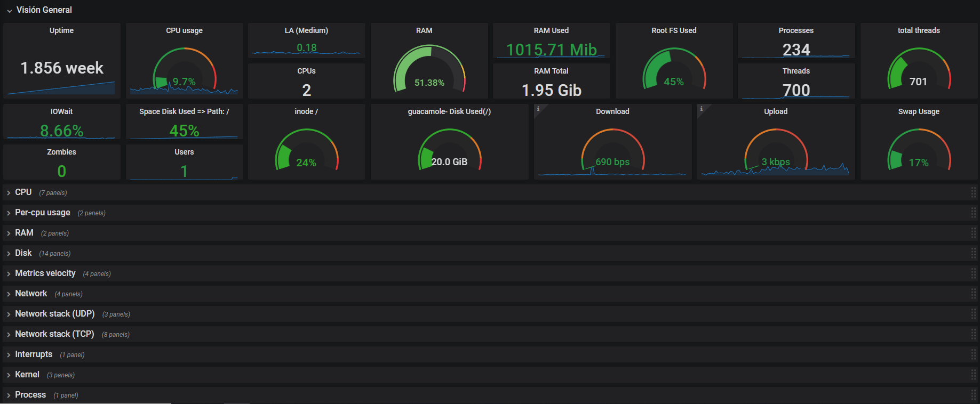Click the 0.18 load average value
The image size is (980, 404).
click(307, 47)
